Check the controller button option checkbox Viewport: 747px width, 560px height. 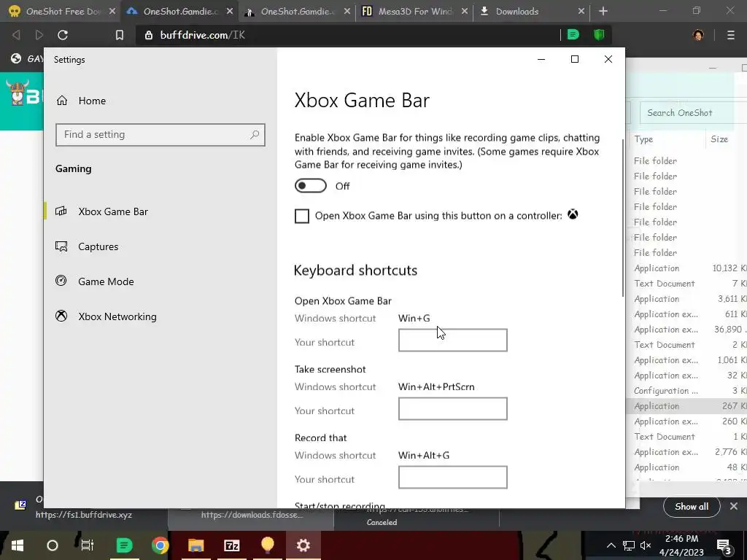tap(301, 216)
